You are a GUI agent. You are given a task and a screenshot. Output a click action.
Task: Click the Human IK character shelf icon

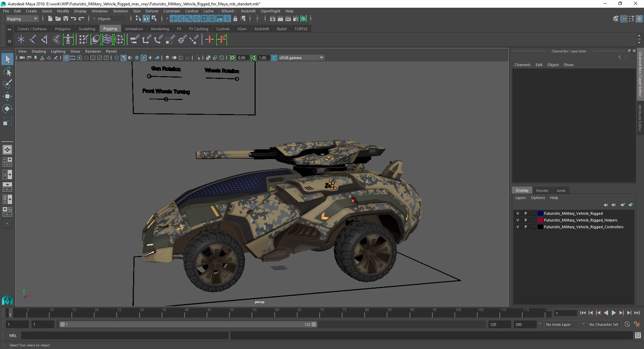pyautogui.click(x=68, y=40)
